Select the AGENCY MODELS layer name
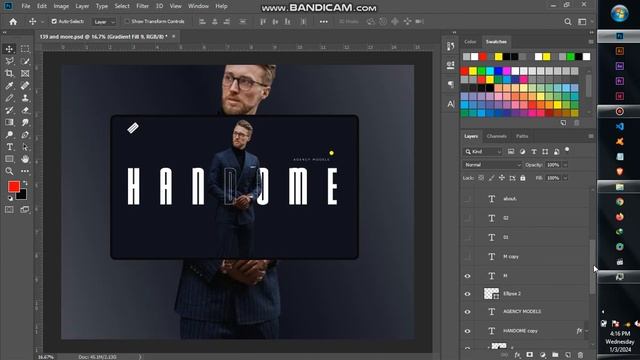 (x=522, y=311)
